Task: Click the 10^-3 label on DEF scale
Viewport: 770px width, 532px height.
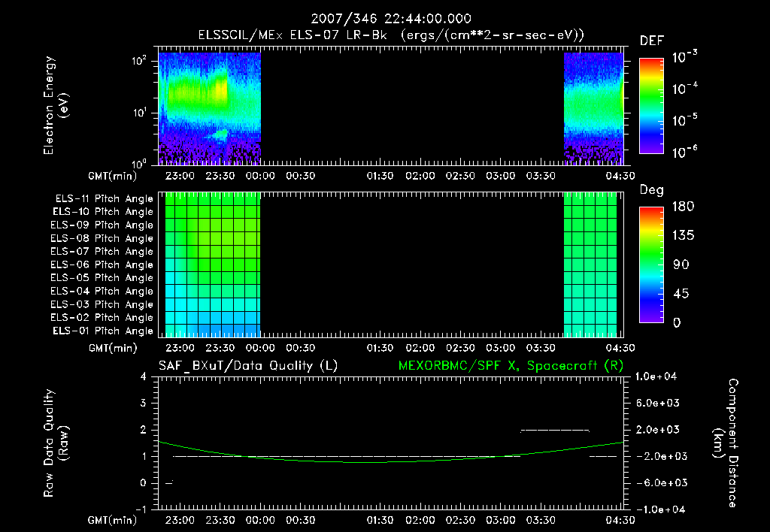Action: 684,57
